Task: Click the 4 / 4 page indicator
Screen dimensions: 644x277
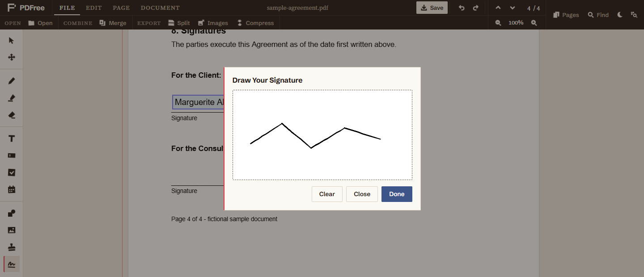Action: 534,8
